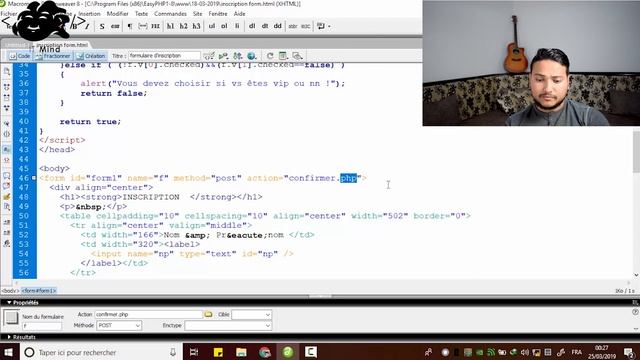Image resolution: width=640 pixels, height=360 pixels.
Task: Open the Insertion menu
Action: point(89,13)
